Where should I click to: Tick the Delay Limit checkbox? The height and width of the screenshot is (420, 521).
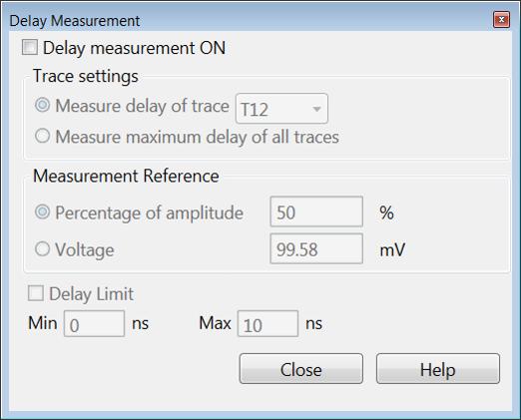(x=36, y=293)
